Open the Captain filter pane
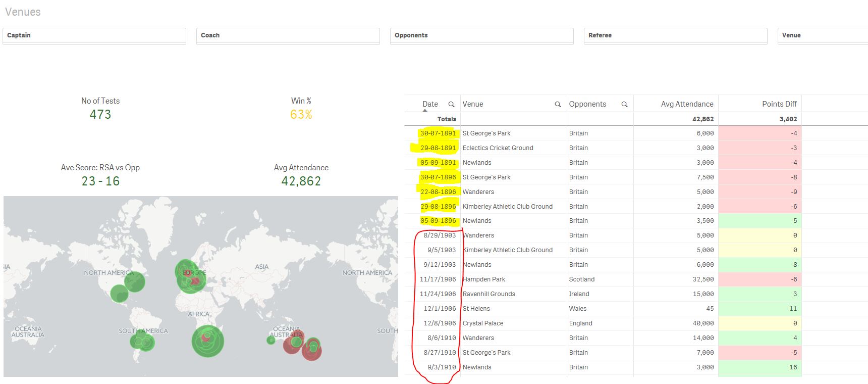Screen dimensions: 868x384 [94, 35]
